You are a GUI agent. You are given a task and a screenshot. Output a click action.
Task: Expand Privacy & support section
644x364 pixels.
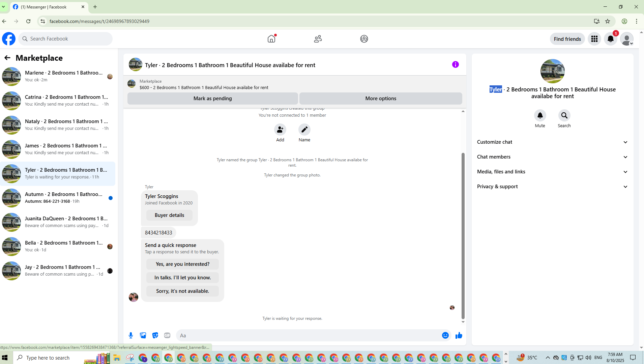pyautogui.click(x=552, y=187)
